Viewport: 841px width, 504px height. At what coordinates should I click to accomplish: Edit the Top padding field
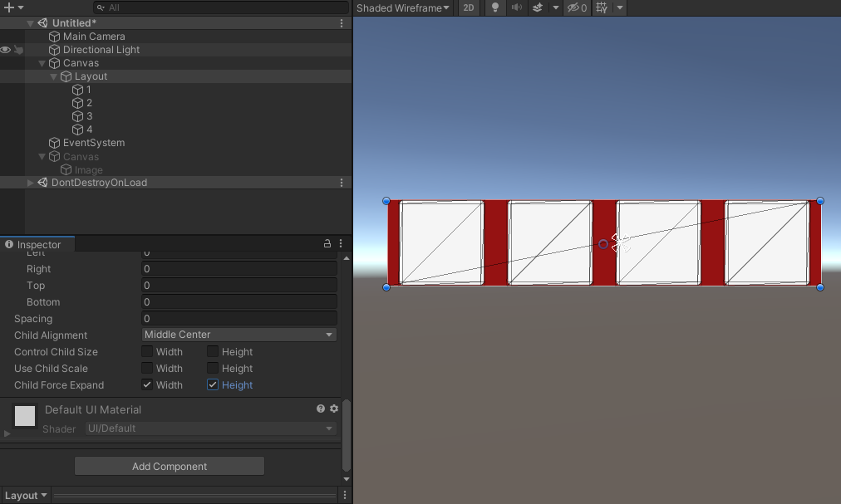(x=239, y=286)
